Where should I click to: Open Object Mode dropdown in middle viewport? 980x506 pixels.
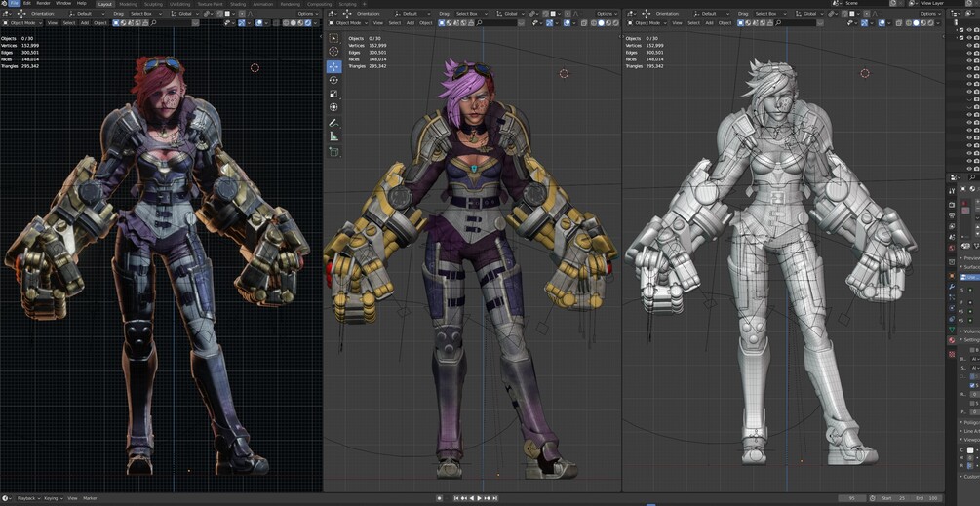tap(349, 22)
